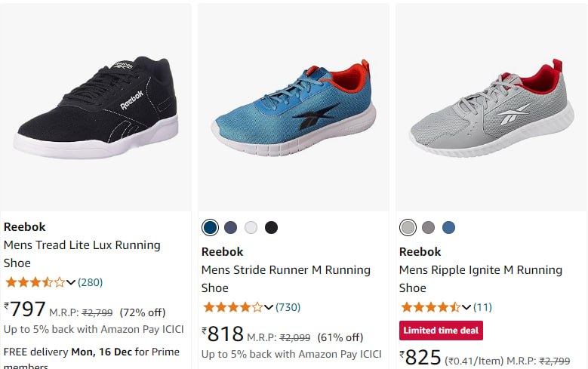
Task: Select the black Stride Runner color swatch
Action: pos(271,227)
